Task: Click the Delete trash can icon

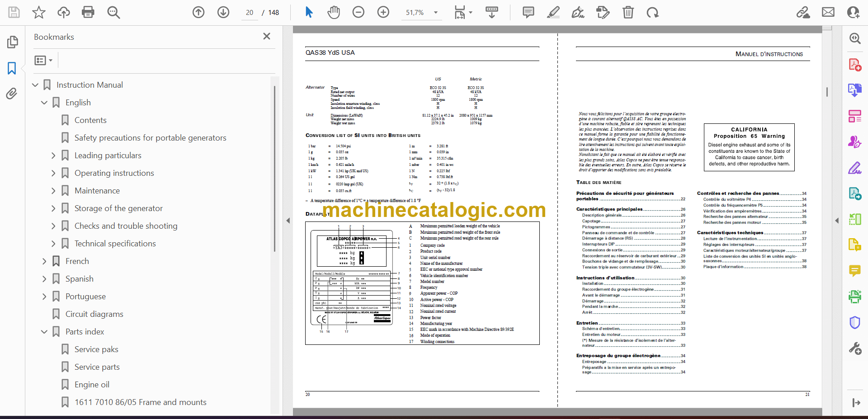Action: coord(628,12)
